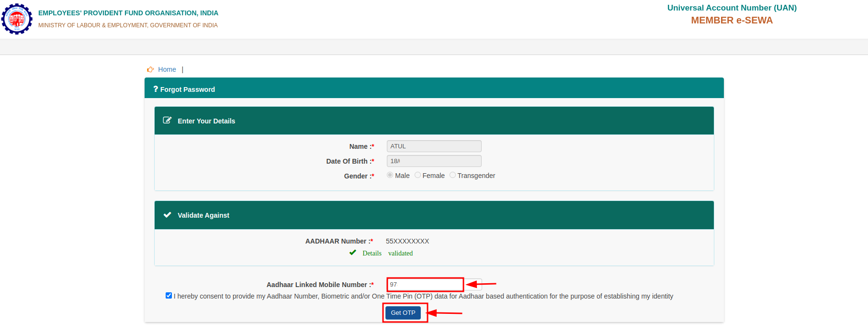
Task: Click the Employees' Provident Fund Organisation, India title
Action: point(128,13)
